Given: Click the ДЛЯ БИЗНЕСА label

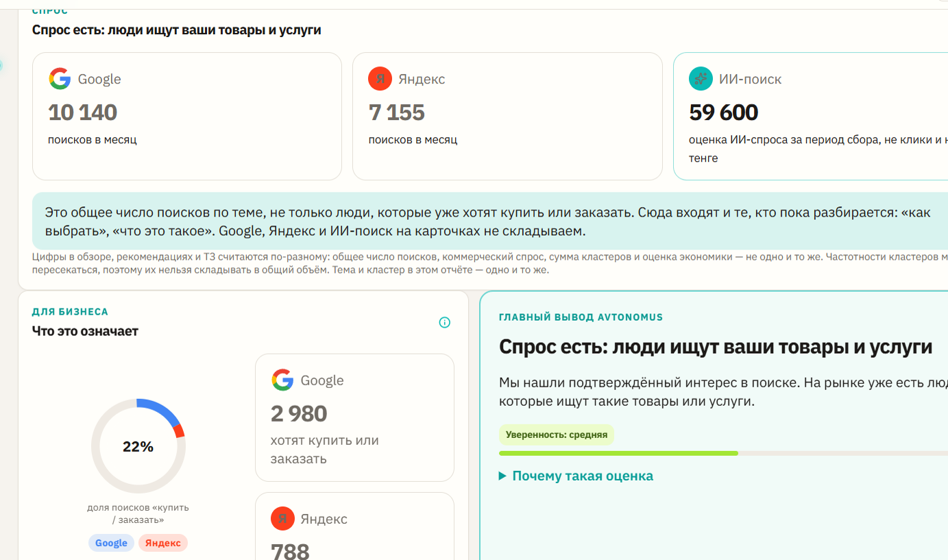Looking at the screenshot, I should click(70, 312).
